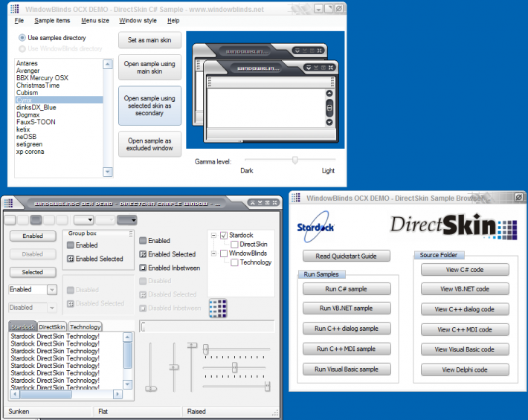
Task: Click the Selected button in Sample Window
Action: coord(33,272)
